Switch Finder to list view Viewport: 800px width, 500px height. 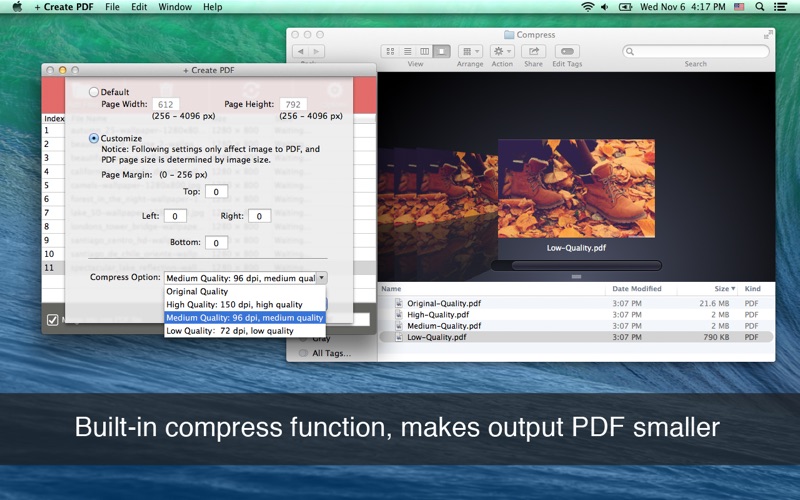[408, 51]
